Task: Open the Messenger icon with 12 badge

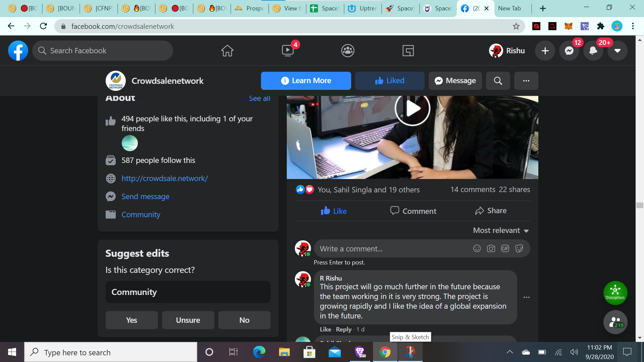Action: (569, 51)
